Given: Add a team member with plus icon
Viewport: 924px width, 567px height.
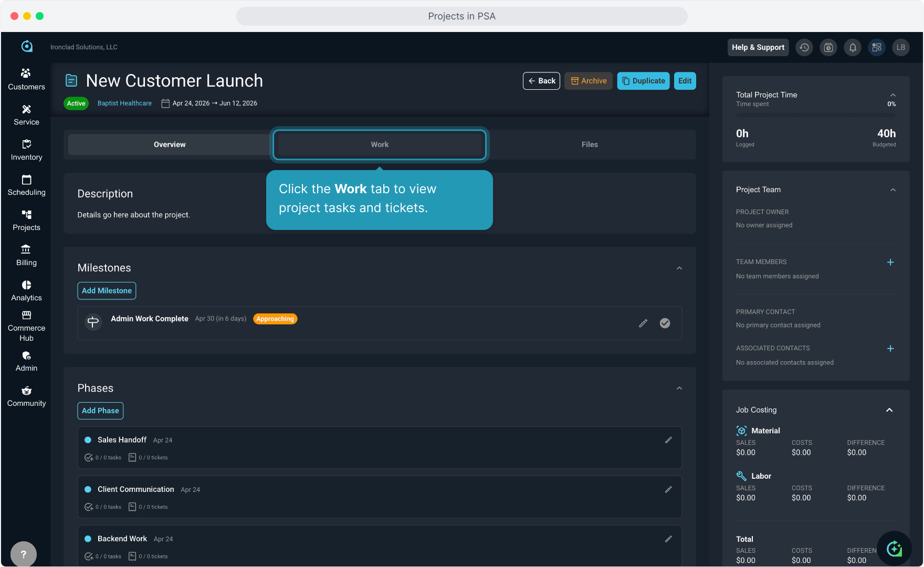Looking at the screenshot, I should 890,262.
